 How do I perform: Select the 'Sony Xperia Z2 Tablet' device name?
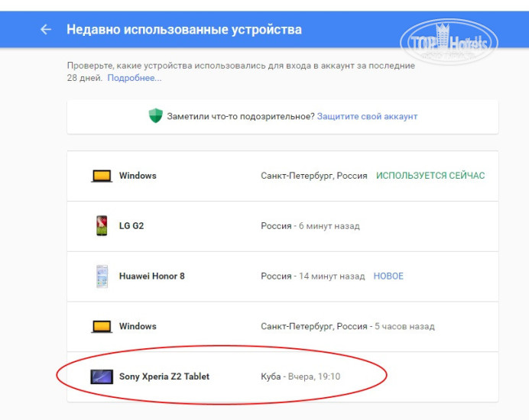(x=164, y=376)
